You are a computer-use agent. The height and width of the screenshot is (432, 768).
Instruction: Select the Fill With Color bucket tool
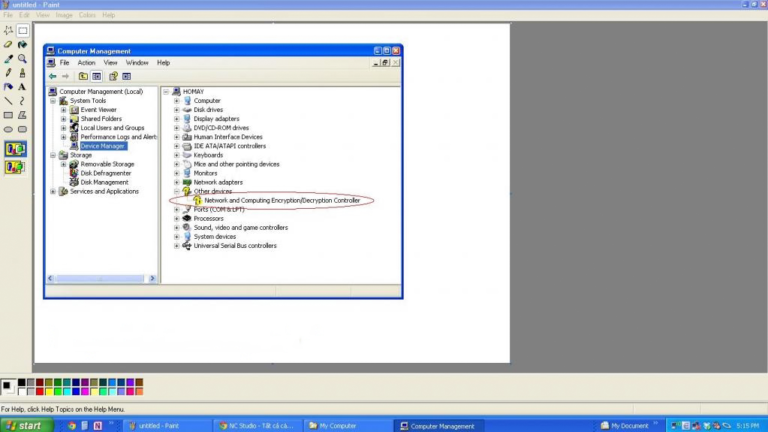point(22,44)
